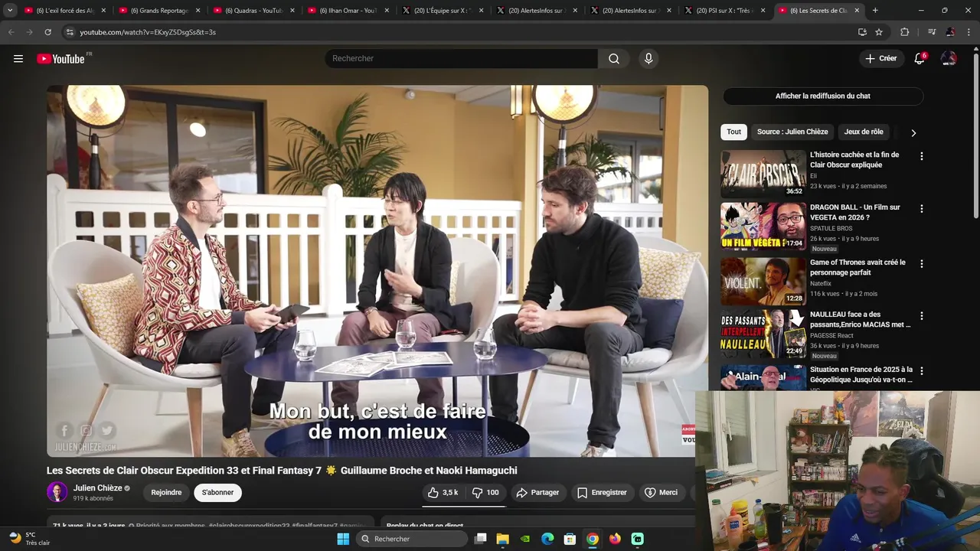Image resolution: width=980 pixels, height=551 pixels.
Task: Switch to the "PSI sur X" tab
Action: tap(724, 11)
